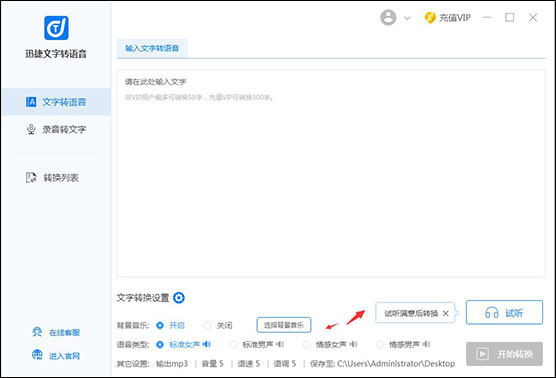This screenshot has width=556, height=378.
Task: Open the user account avatar
Action: [388, 17]
